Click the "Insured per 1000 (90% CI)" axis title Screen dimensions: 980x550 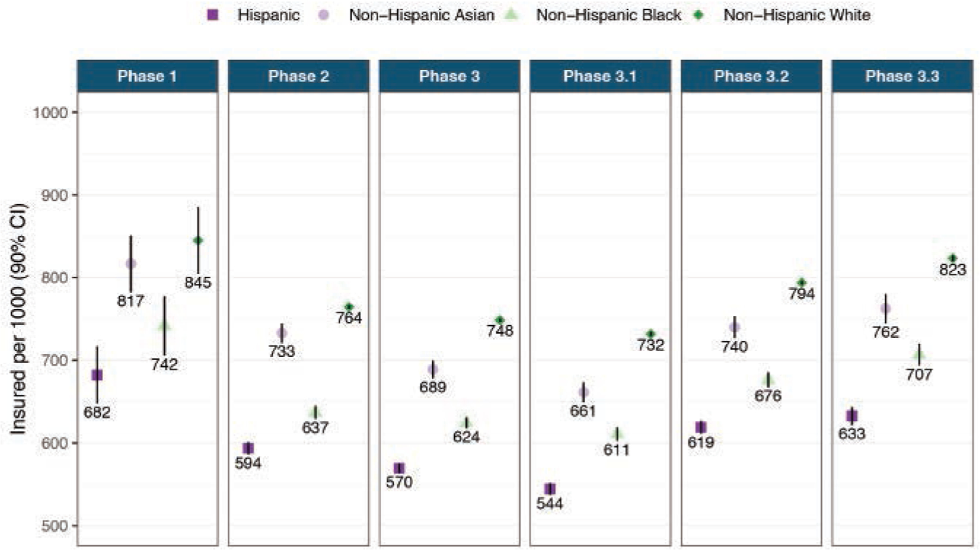pyautogui.click(x=19, y=319)
